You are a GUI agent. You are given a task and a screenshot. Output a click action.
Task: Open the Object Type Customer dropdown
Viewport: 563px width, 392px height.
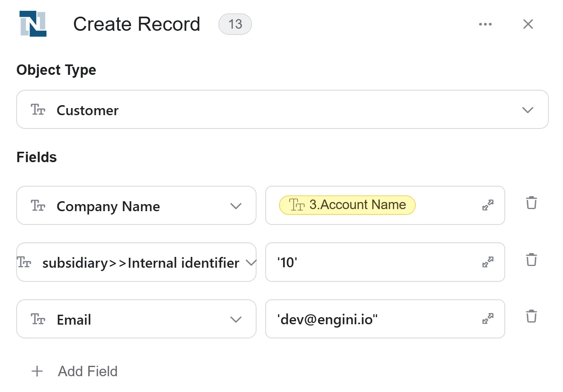pyautogui.click(x=282, y=109)
